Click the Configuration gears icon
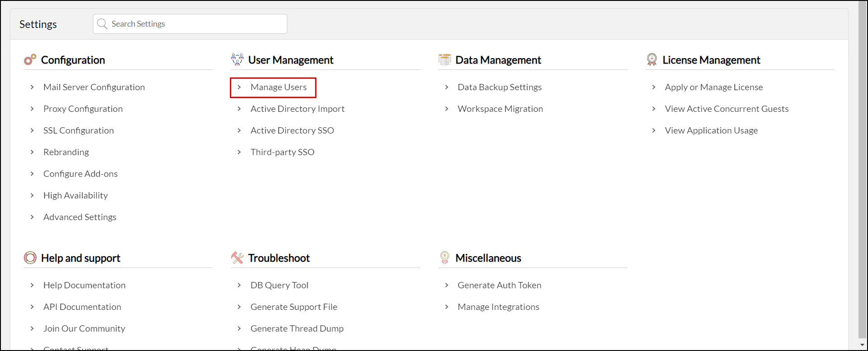 [x=30, y=60]
